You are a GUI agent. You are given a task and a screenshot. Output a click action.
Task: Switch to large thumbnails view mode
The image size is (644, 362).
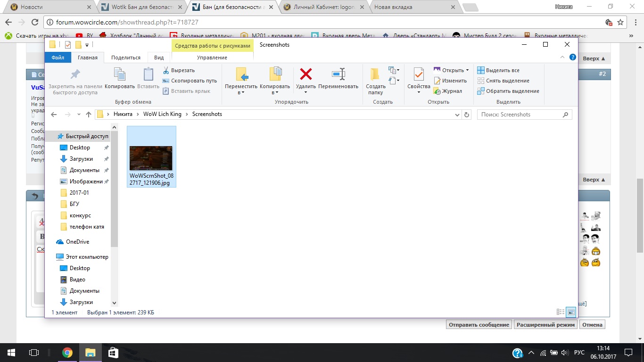click(571, 312)
